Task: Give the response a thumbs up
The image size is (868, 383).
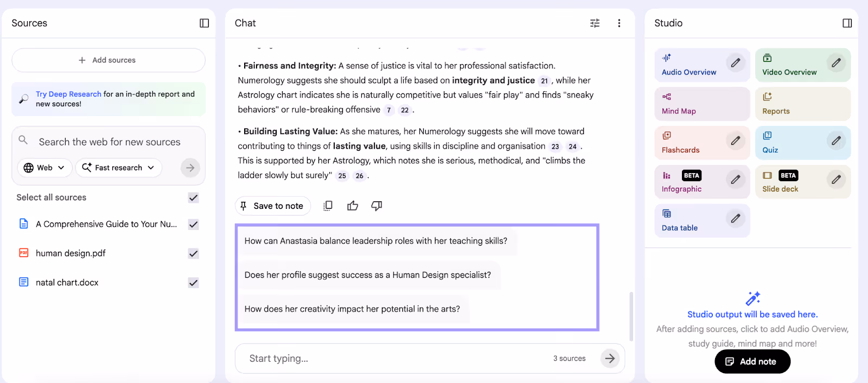Action: [x=353, y=206]
